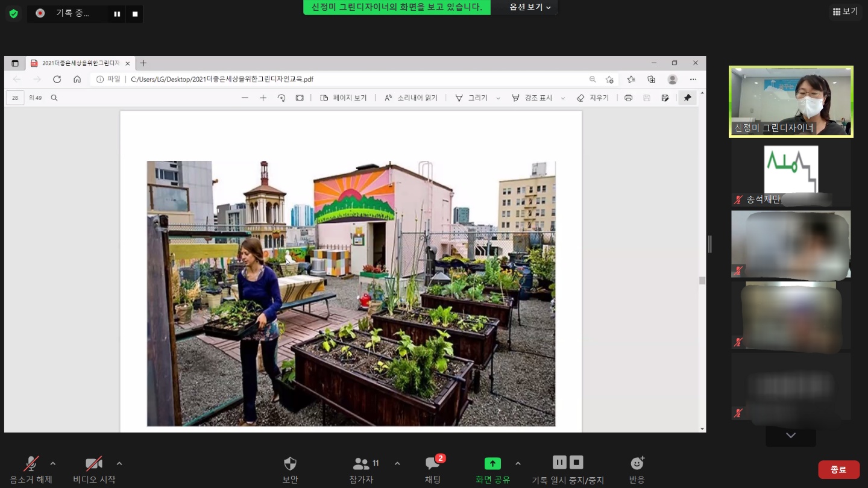Expand the audio options arrow

point(53,463)
